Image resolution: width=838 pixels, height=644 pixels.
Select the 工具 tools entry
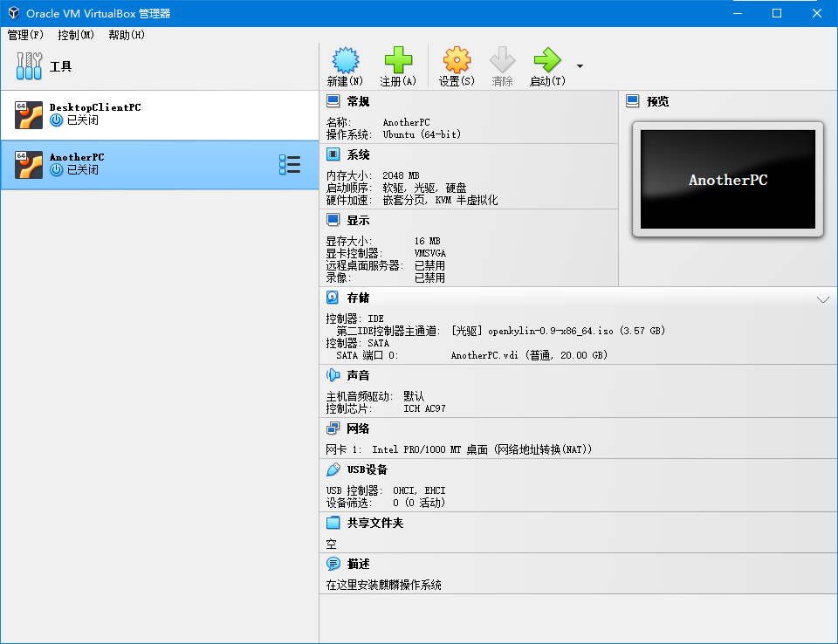point(160,66)
